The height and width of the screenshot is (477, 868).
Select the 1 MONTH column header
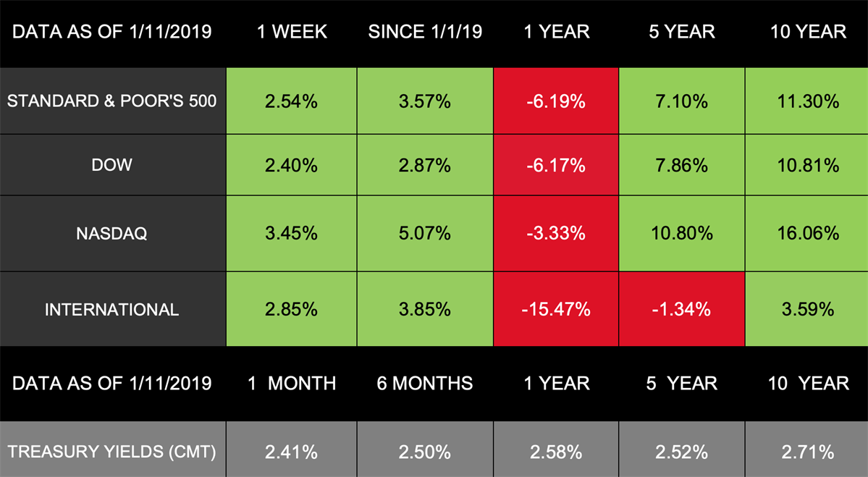292,383
